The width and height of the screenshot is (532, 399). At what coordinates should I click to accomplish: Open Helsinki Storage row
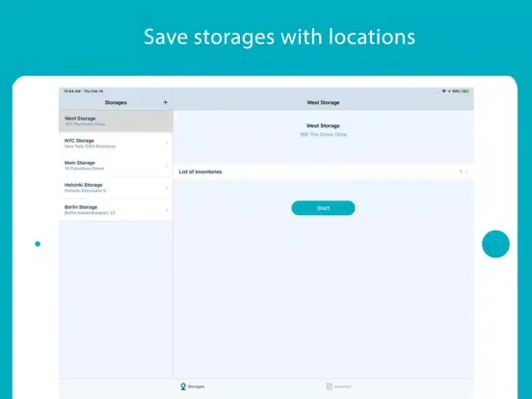pos(116,187)
